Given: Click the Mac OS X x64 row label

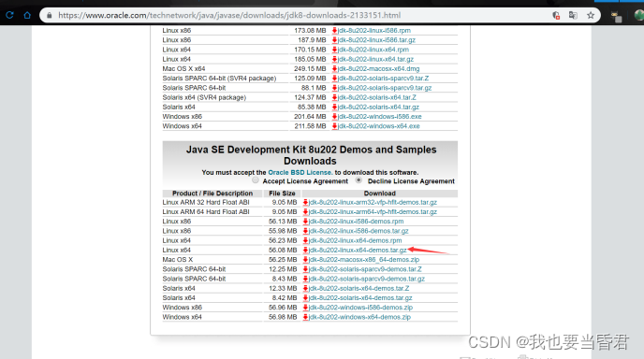Looking at the screenshot, I should click(x=183, y=68).
